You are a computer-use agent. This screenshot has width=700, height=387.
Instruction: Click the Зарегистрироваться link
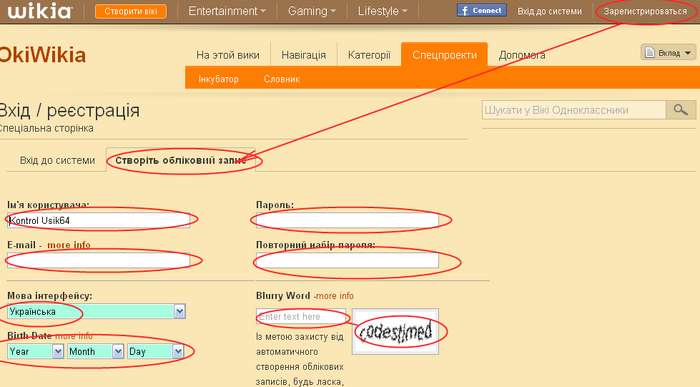645,11
